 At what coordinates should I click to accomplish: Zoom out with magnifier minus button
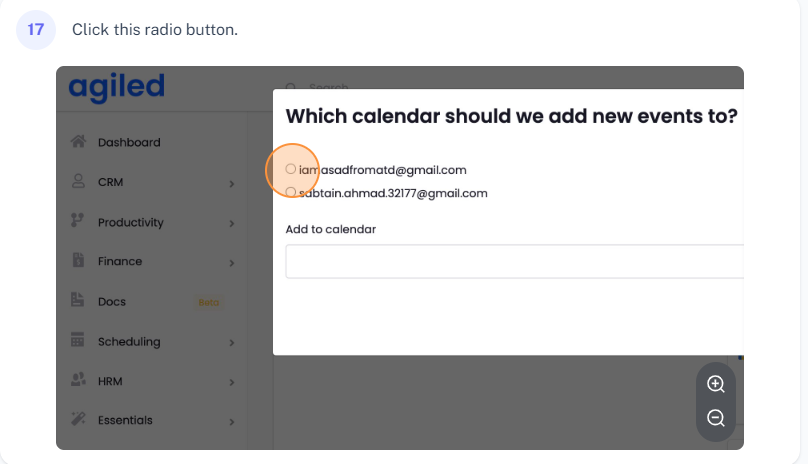coord(716,419)
